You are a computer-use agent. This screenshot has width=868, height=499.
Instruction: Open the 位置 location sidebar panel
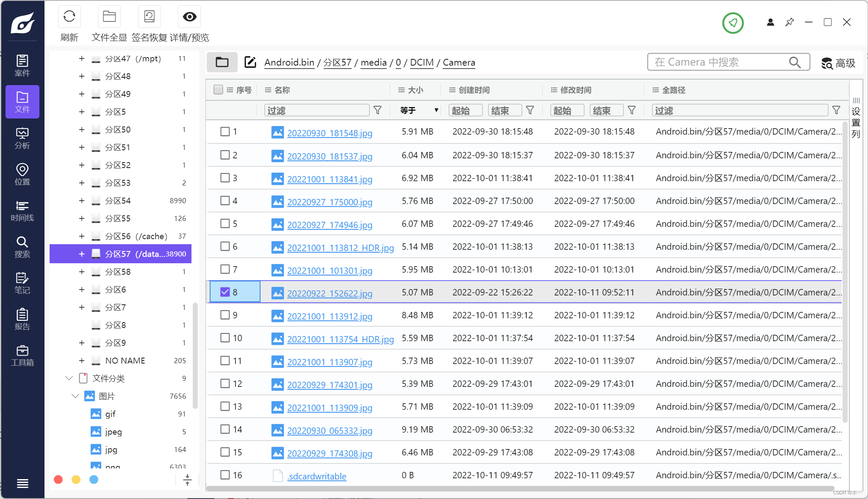[22, 174]
